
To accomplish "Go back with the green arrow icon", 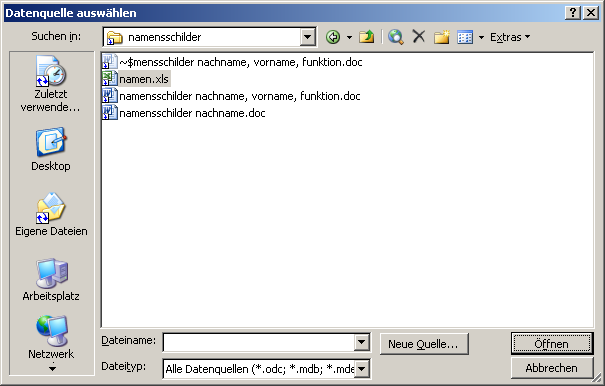I will (333, 37).
